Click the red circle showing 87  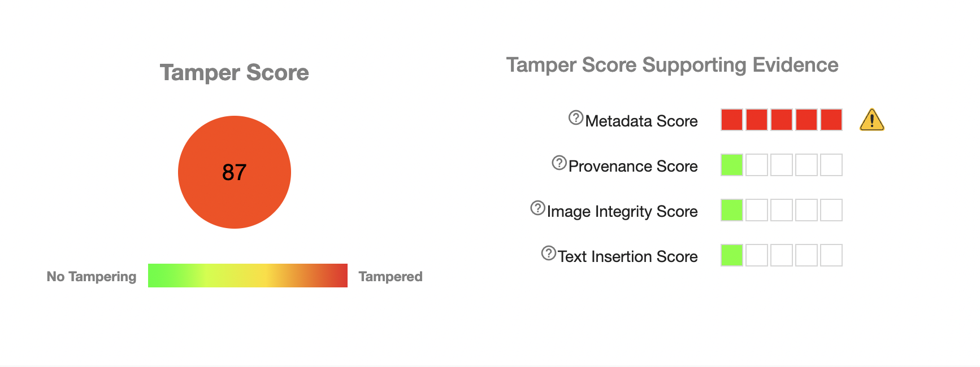(x=235, y=172)
